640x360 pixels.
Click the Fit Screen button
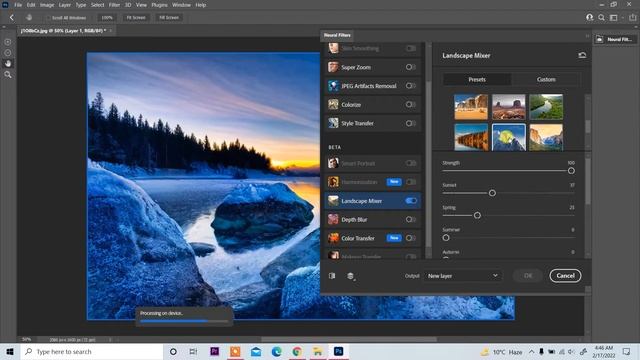tap(136, 18)
